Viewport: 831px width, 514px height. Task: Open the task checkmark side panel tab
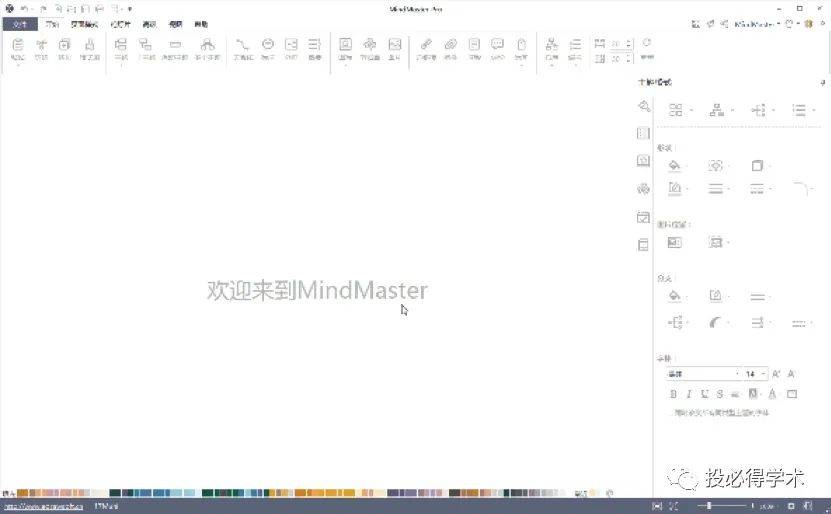pyautogui.click(x=643, y=217)
